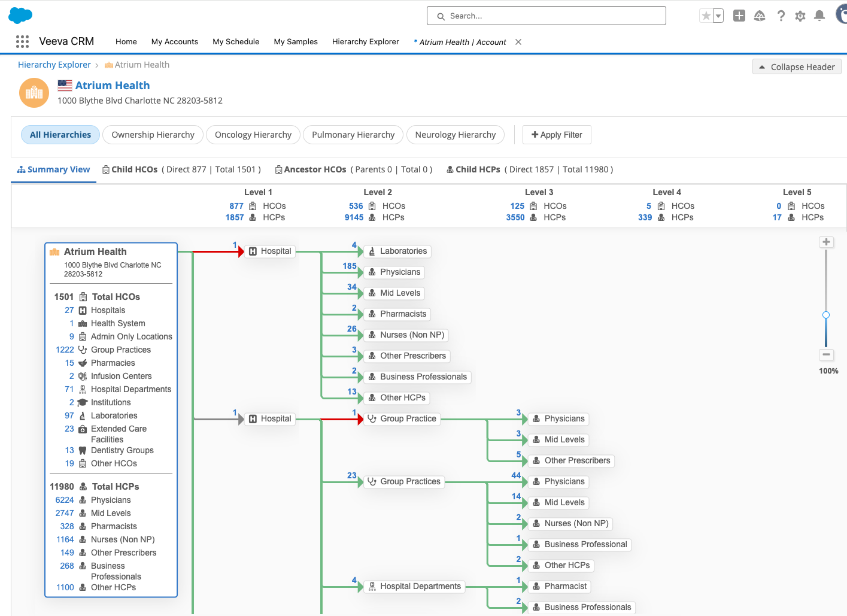This screenshot has width=847, height=616.
Task: Click the Business Professionals node with count 2 under Hospital
Action: click(x=417, y=377)
